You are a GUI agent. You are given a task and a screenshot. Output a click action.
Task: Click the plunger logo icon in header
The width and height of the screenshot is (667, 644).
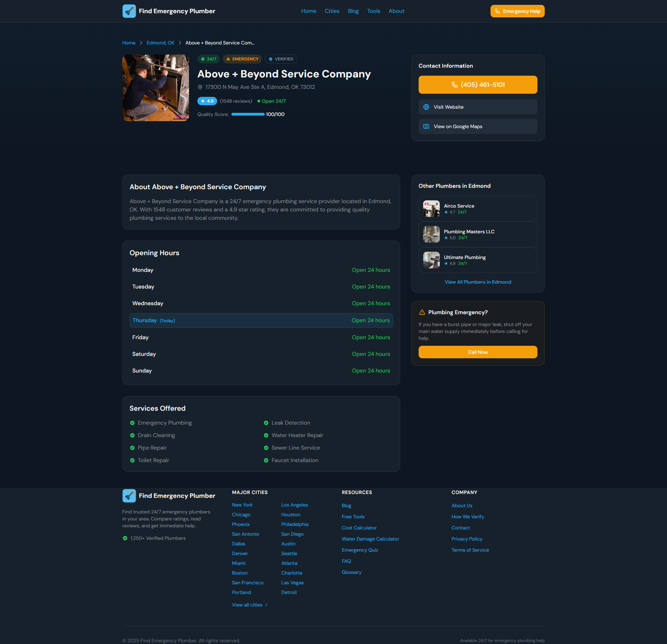pos(129,11)
